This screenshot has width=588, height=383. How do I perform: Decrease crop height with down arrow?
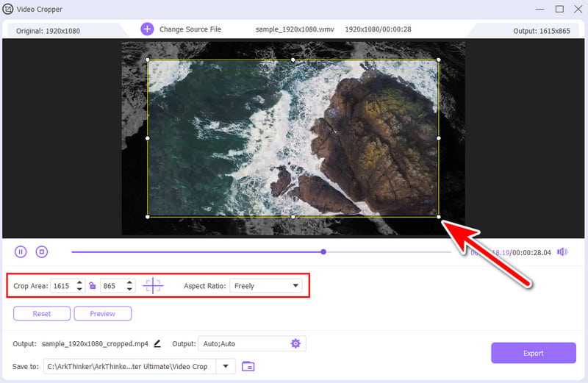(129, 289)
